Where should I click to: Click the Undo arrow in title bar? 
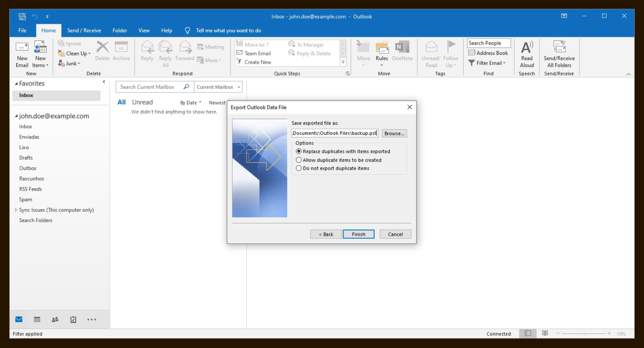pyautogui.click(x=35, y=17)
